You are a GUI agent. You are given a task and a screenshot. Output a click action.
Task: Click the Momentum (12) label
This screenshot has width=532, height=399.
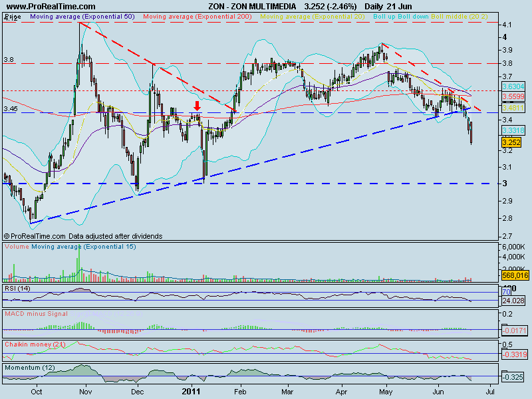tap(30, 368)
